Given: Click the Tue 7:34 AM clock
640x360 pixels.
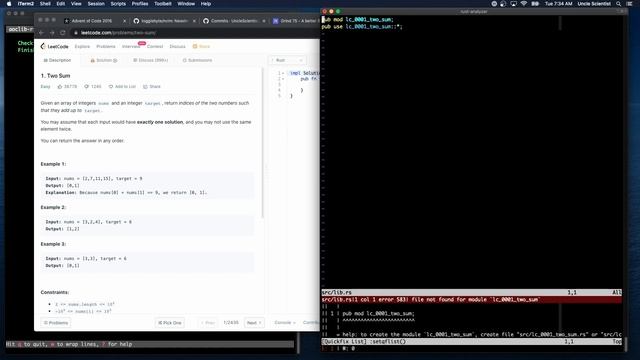Looking at the screenshot, I should pos(558,4).
